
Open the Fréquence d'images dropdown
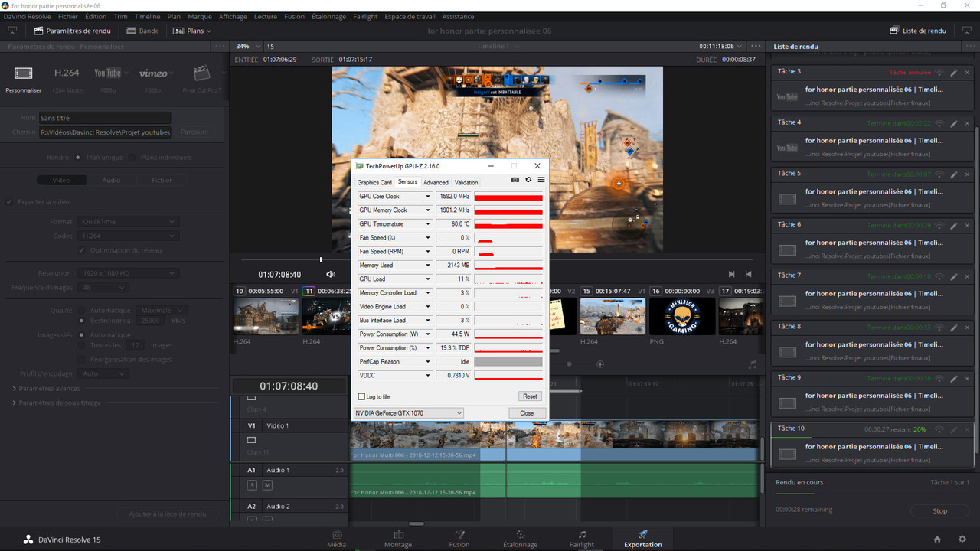click(x=102, y=288)
